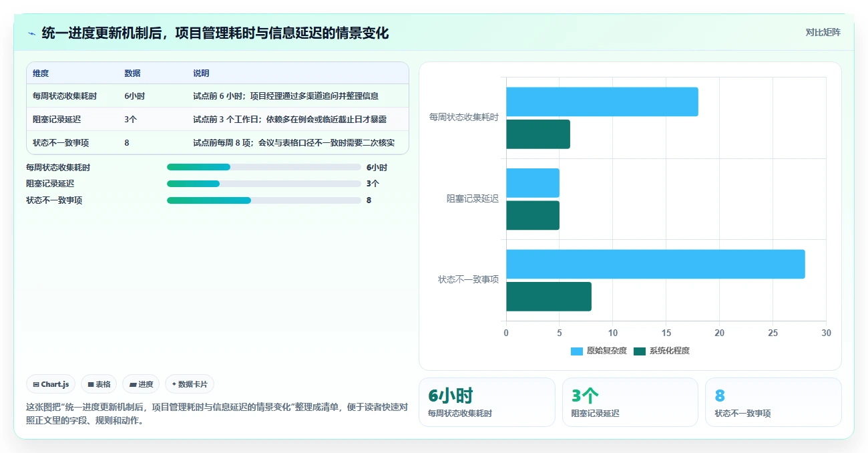Click the description starting 试点前 3 个工作日
The width and height of the screenshot is (868, 453).
[290, 120]
